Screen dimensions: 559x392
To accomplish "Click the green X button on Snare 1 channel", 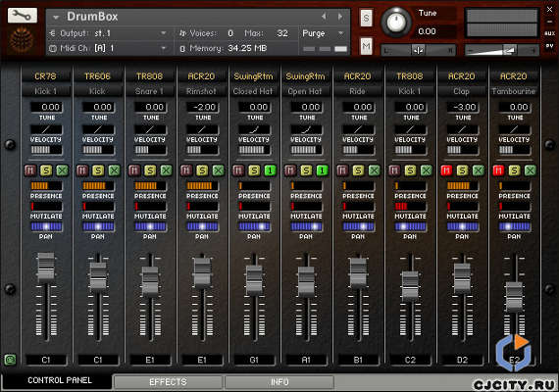I will (167, 171).
